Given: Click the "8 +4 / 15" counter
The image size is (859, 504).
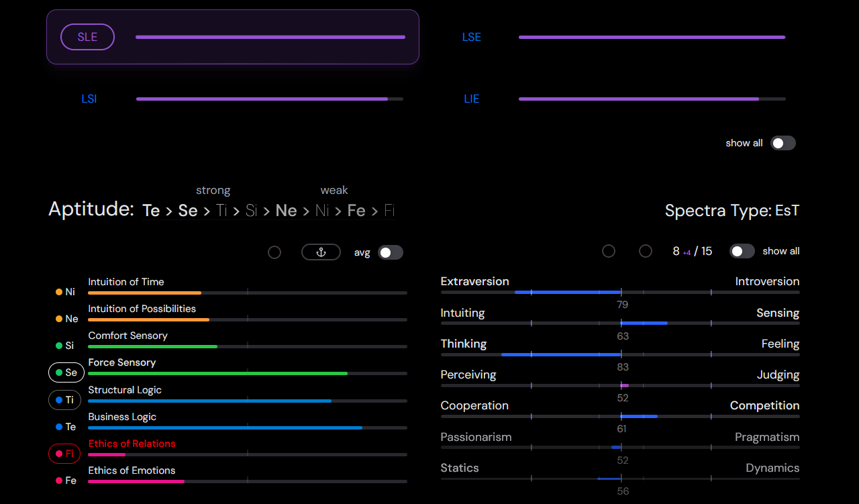Looking at the screenshot, I should pyautogui.click(x=693, y=251).
